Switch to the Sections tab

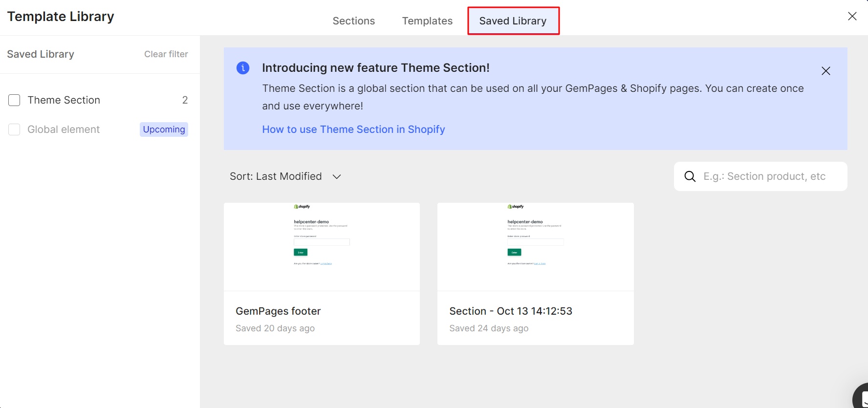pyautogui.click(x=353, y=21)
